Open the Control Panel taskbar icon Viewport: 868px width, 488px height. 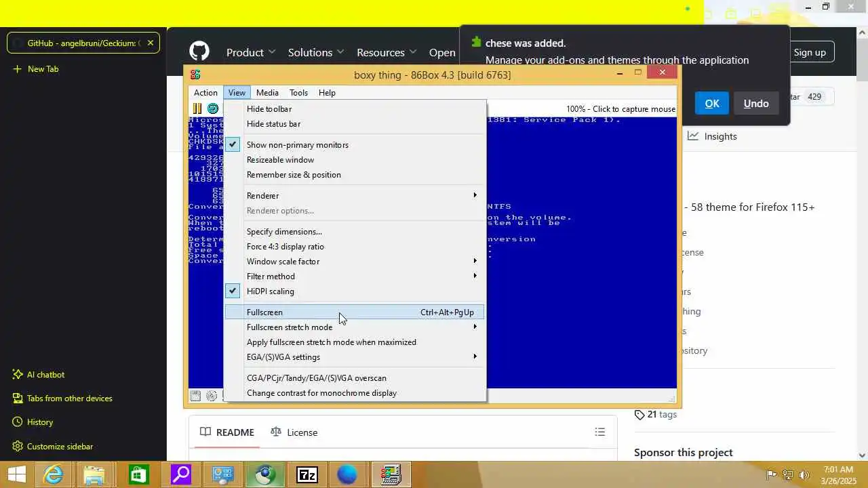point(222,474)
